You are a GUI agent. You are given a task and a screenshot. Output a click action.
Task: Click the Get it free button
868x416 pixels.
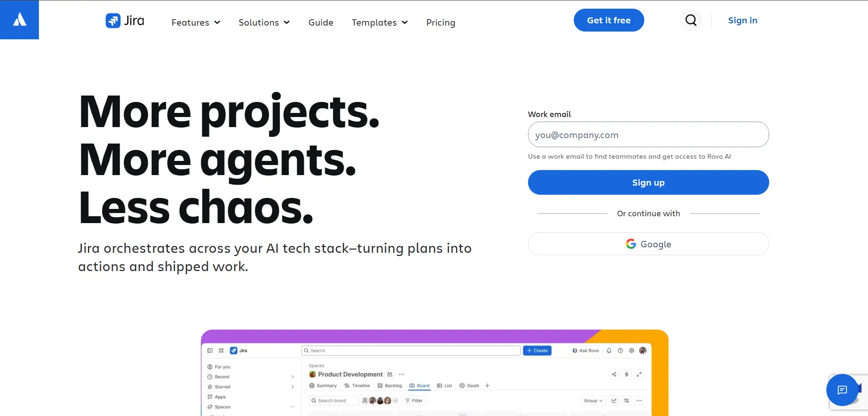coord(609,20)
